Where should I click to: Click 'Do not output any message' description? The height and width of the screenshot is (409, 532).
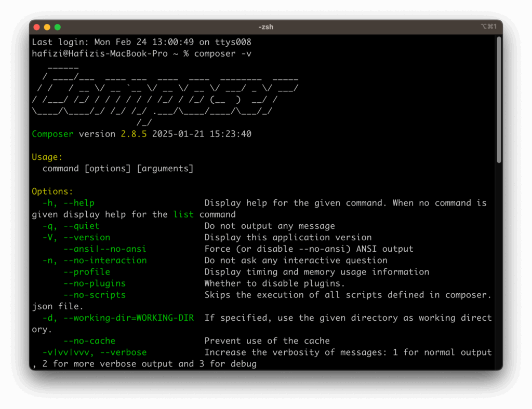coord(270,226)
